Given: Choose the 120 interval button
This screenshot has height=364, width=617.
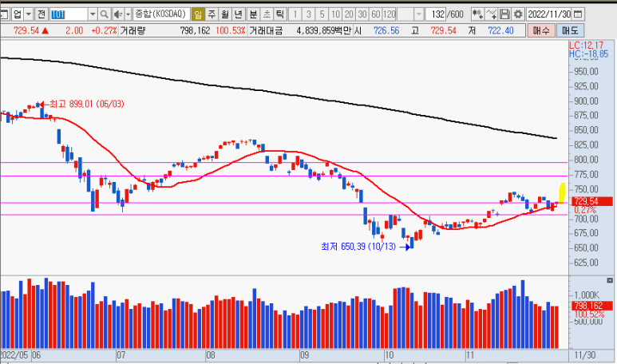Looking at the screenshot, I should coord(390,15).
